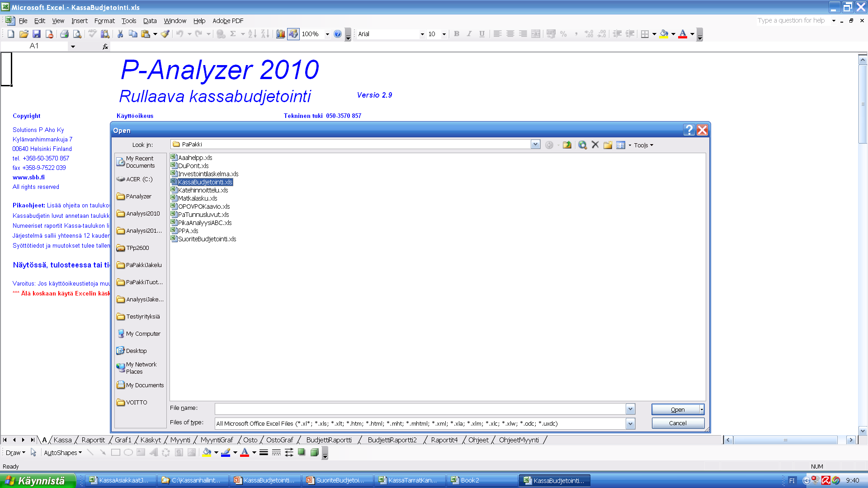Toggle Underline formatting button

point(482,34)
